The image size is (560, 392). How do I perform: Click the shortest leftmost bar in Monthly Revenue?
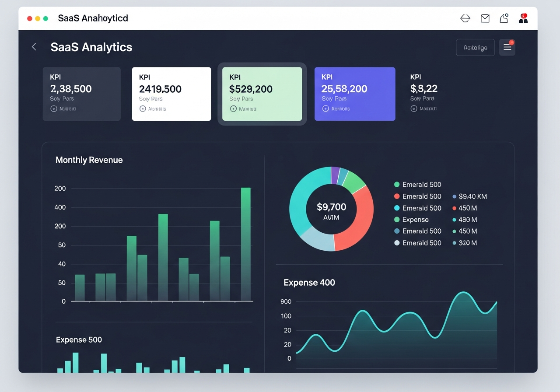80,288
